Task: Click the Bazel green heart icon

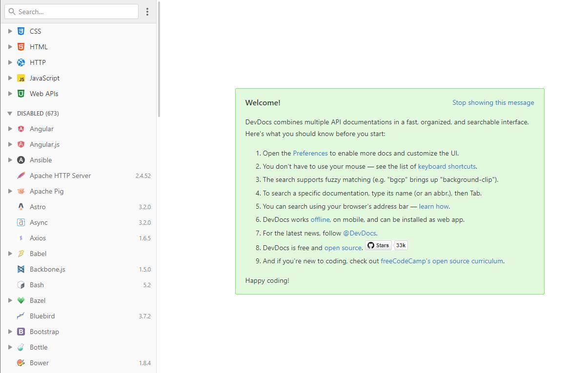Action: pos(21,300)
